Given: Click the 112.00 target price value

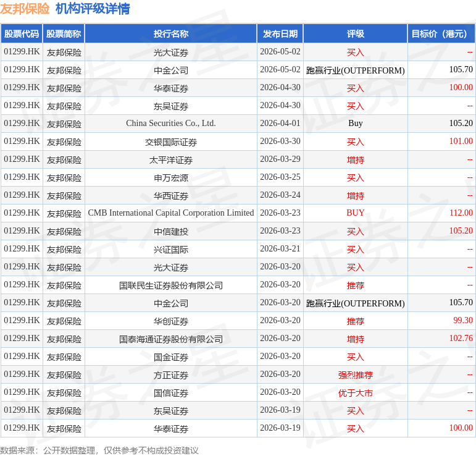Looking at the screenshot, I should pyautogui.click(x=461, y=213).
